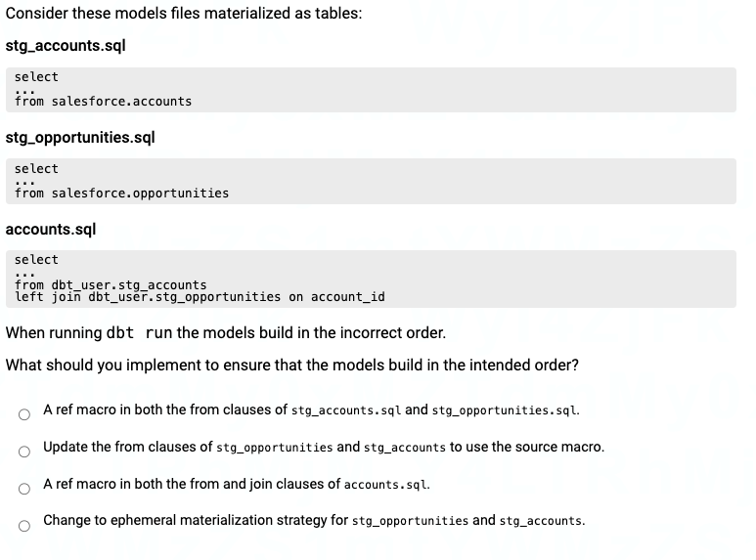Click answer text starting "Update the from clauses"
The height and width of the screenshot is (560, 756).
tap(323, 448)
